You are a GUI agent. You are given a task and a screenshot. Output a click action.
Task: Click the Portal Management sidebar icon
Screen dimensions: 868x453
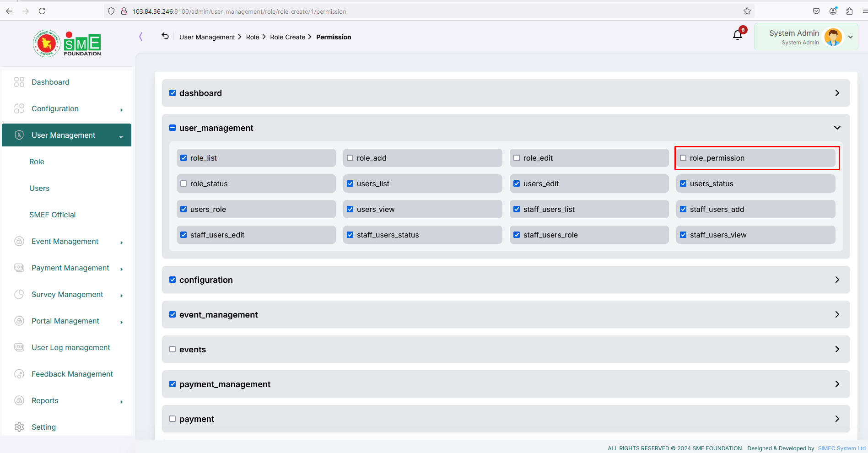[19, 321]
